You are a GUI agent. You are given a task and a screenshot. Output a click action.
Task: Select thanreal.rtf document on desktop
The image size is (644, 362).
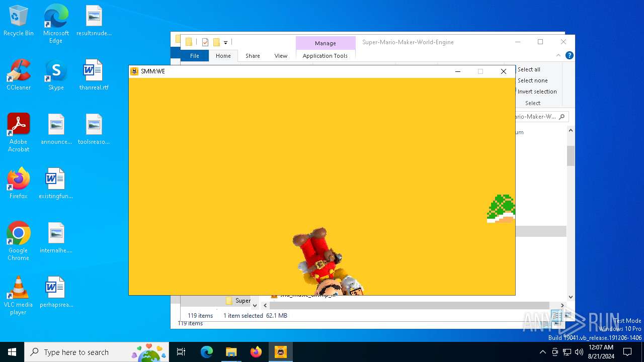click(94, 75)
